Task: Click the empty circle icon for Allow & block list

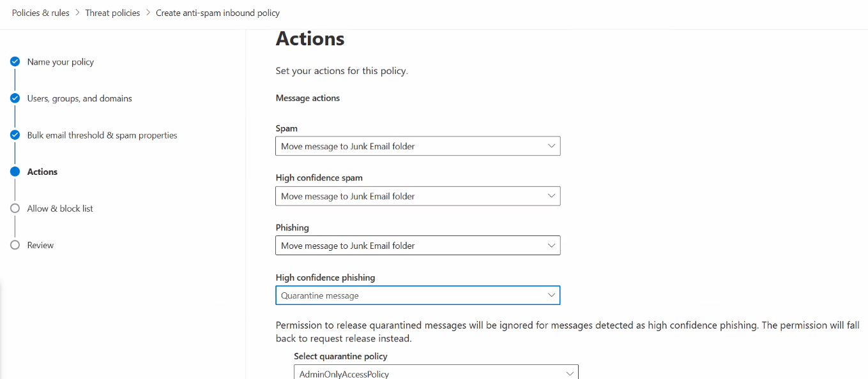Action: tap(15, 209)
